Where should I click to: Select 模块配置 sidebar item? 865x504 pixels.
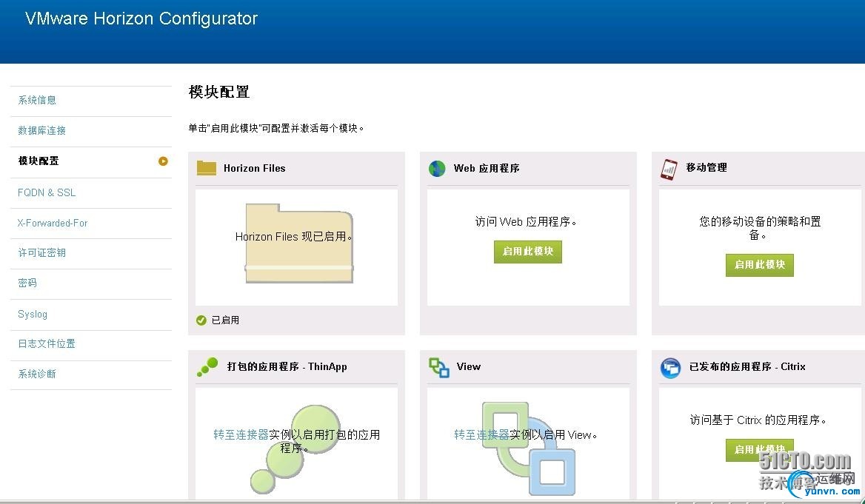[39, 161]
